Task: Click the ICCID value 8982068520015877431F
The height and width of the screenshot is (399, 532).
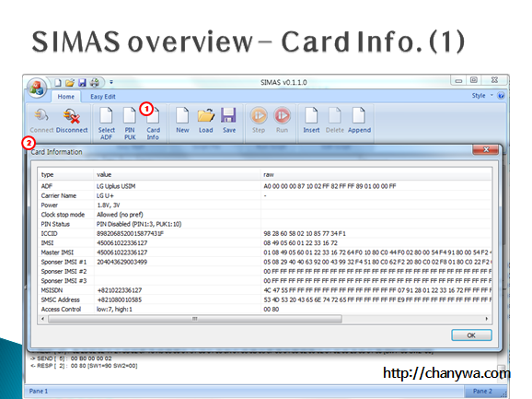Action: [x=131, y=234]
